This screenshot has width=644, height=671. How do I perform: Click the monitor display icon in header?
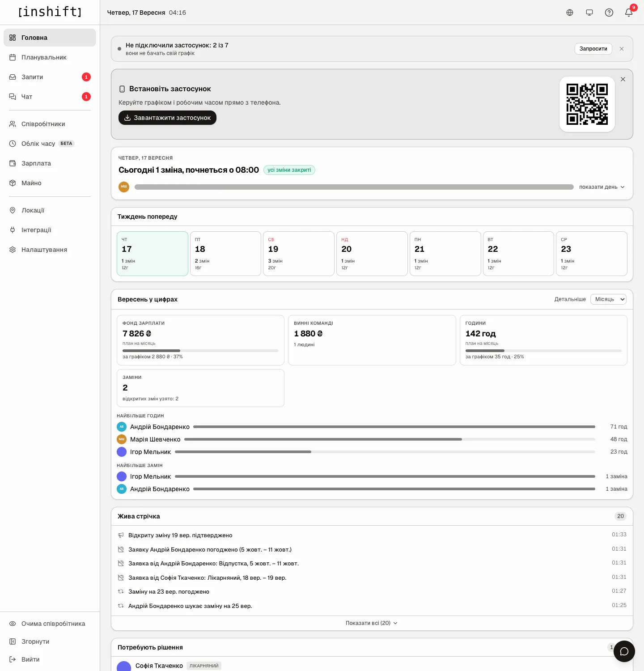point(589,13)
